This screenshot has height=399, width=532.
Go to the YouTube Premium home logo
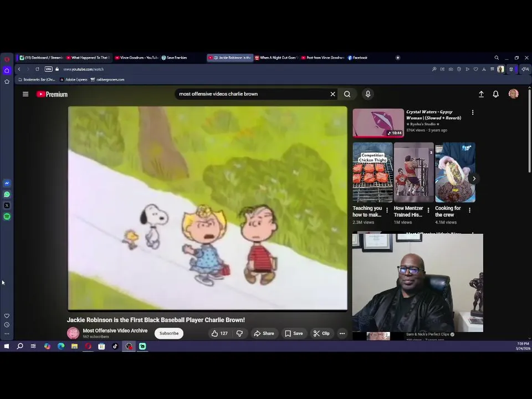pyautogui.click(x=52, y=94)
